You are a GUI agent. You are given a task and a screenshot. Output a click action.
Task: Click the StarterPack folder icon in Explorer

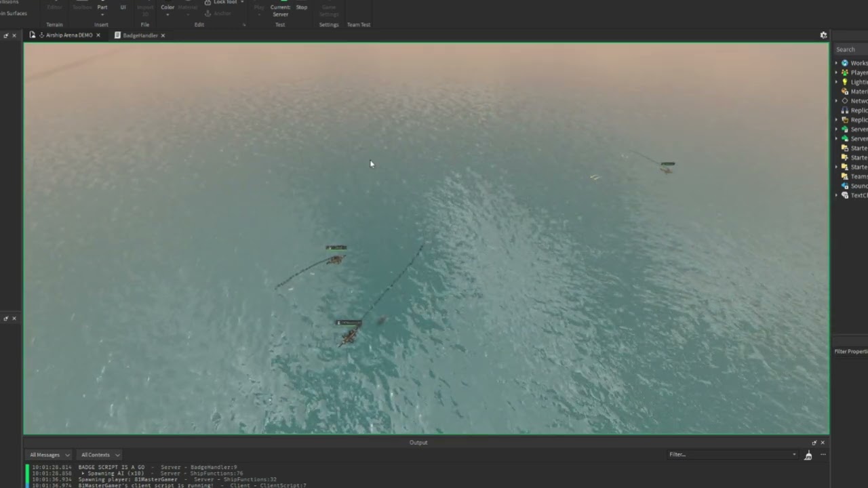click(x=844, y=157)
